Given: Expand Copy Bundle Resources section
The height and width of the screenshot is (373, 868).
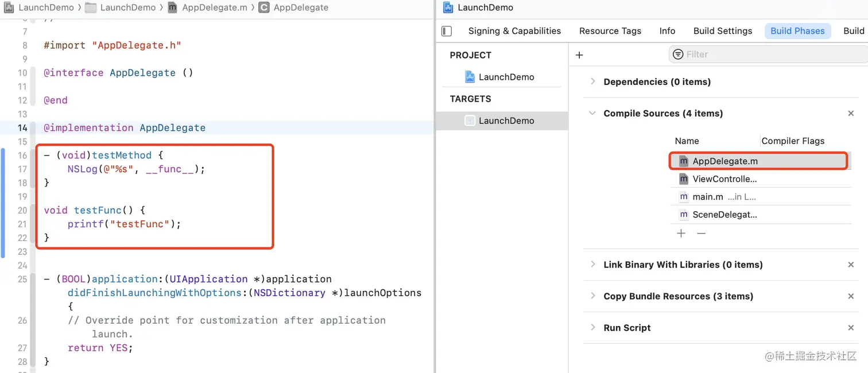Looking at the screenshot, I should click(x=592, y=296).
